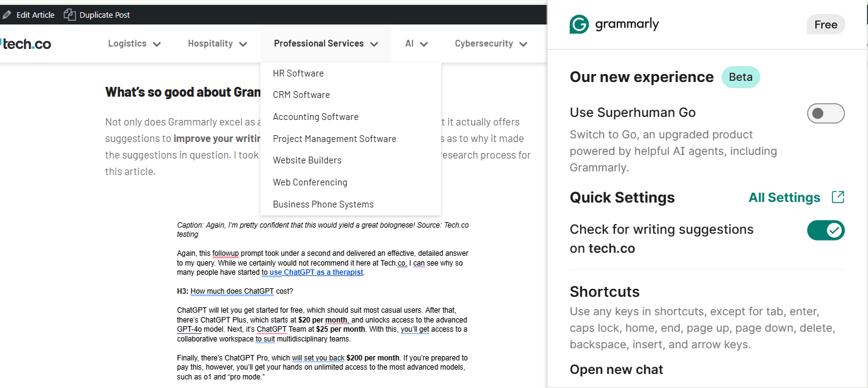Click the tech.co logo
Screen dimensions: 868x388
pos(25,43)
